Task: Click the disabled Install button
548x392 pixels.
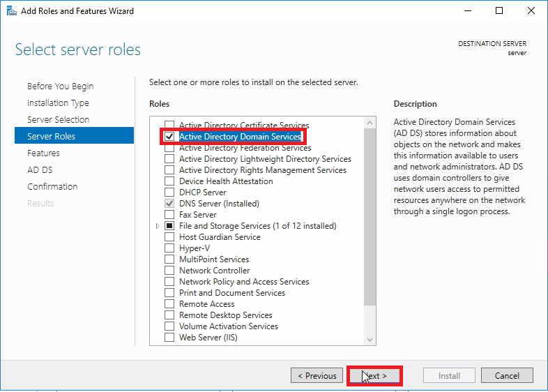Action: [x=449, y=375]
